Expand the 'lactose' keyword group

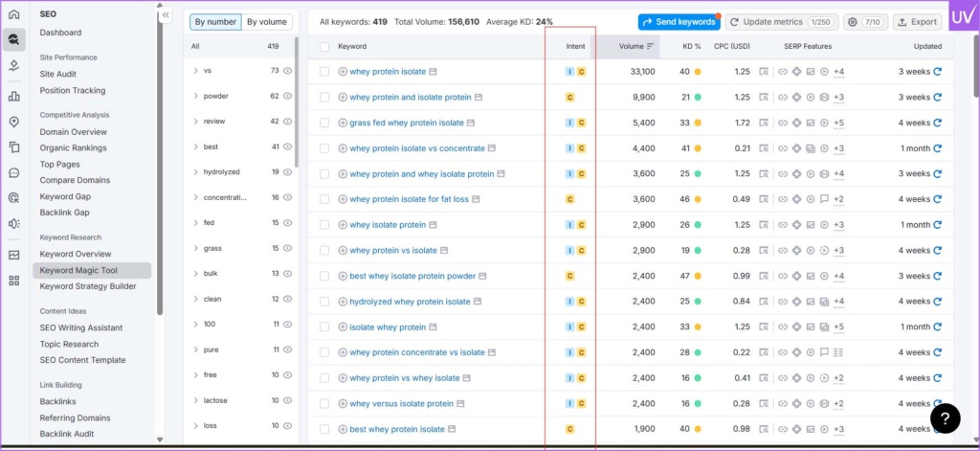195,400
